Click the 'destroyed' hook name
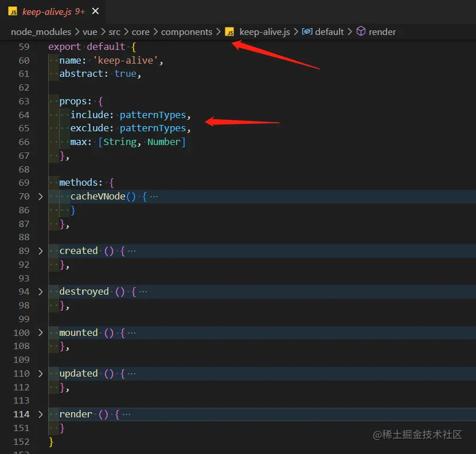 (x=84, y=292)
